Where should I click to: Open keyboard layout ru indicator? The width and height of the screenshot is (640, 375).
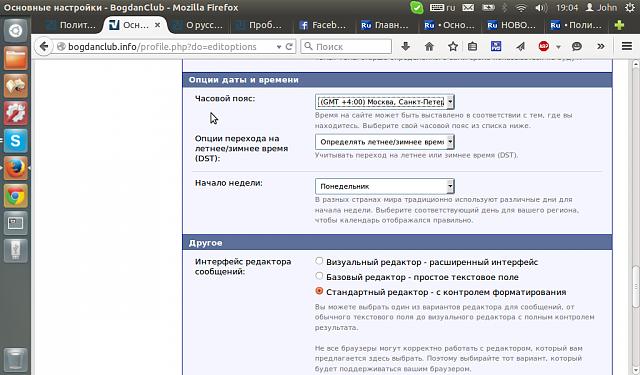click(x=442, y=7)
